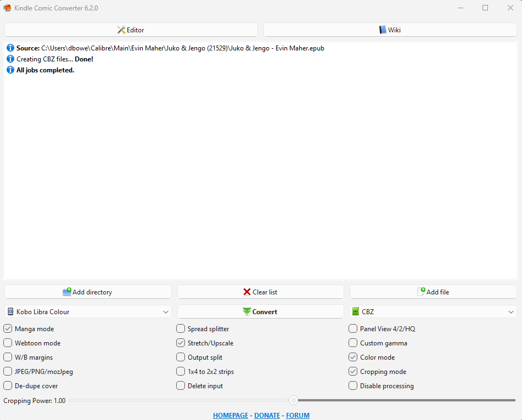Start conversion with the Convert button

tap(260, 311)
